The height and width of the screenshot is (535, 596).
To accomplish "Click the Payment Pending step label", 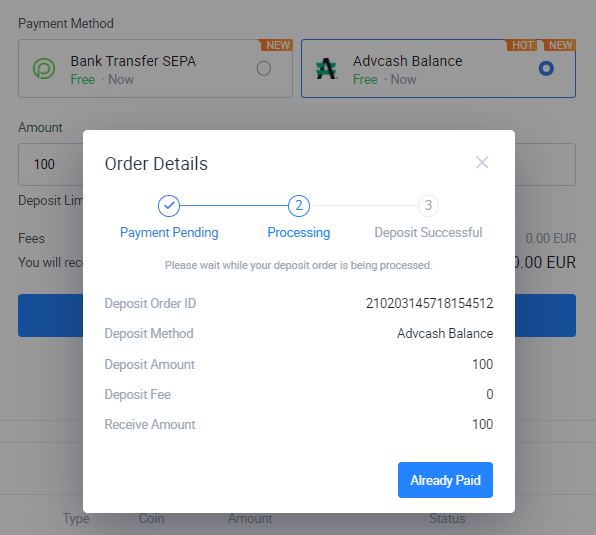I will pos(169,233).
